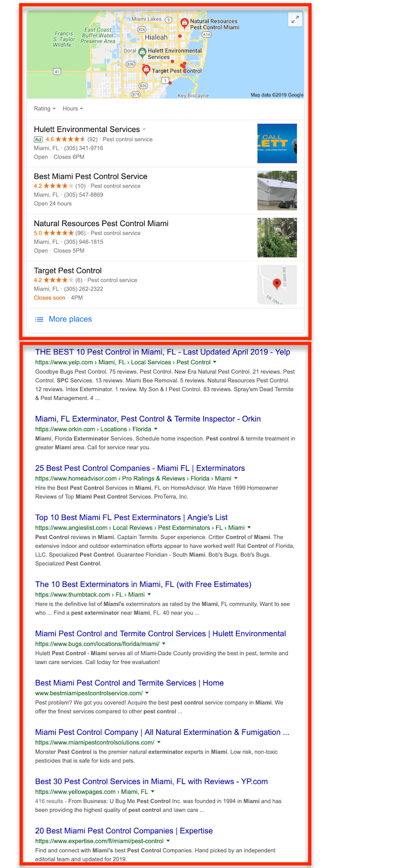Open dropdown arrow beside angieslist.com URL

pyautogui.click(x=249, y=528)
